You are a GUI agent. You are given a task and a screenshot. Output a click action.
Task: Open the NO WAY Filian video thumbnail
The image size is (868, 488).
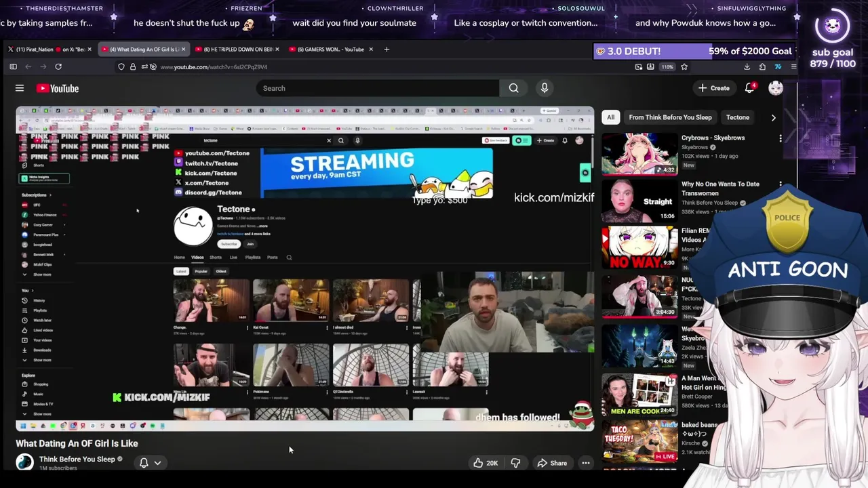tap(639, 247)
